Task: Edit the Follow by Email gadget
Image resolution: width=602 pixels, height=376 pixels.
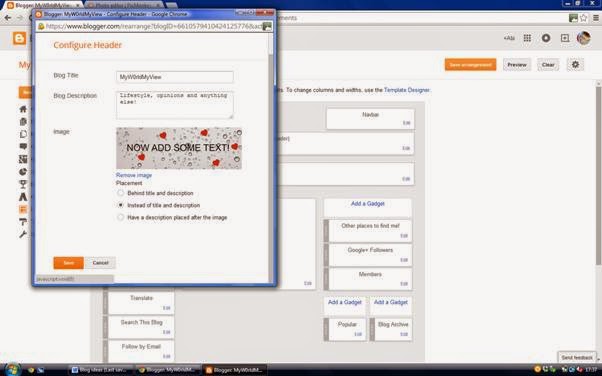Action: pos(166,356)
